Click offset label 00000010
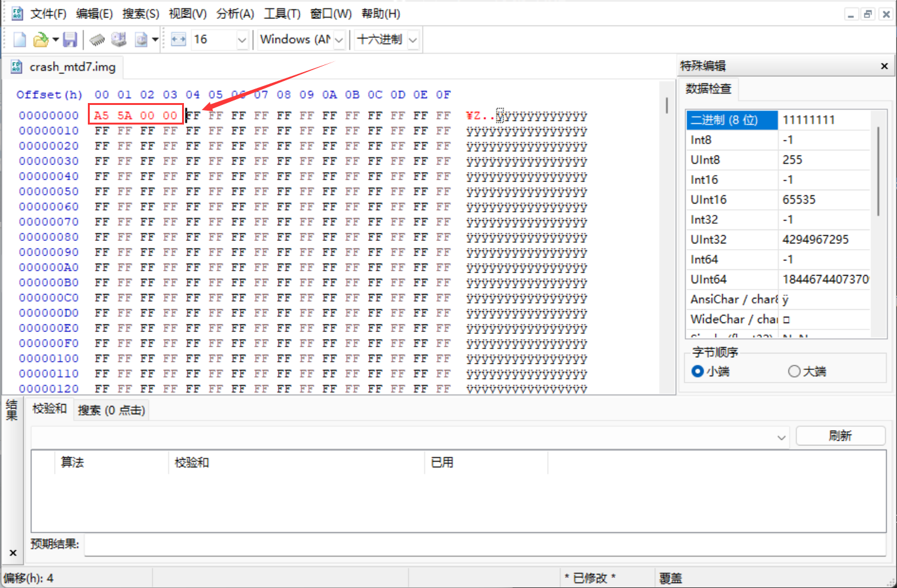 click(x=49, y=131)
